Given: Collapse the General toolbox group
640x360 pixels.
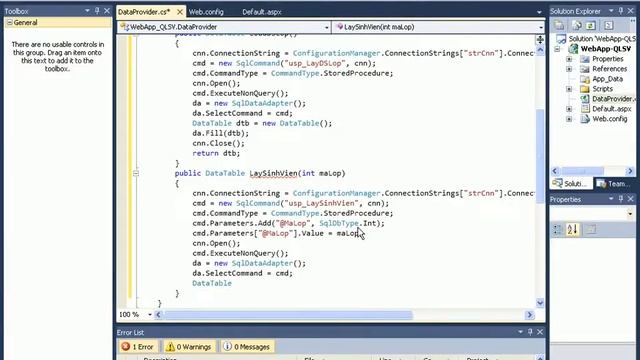Looking at the screenshot, I should click(x=9, y=23).
